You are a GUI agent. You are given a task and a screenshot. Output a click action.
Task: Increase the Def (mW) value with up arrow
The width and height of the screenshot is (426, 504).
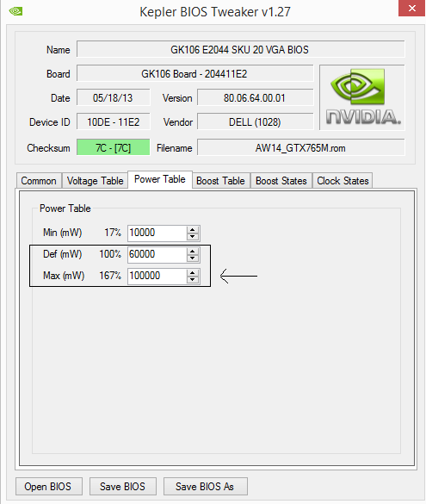point(193,252)
